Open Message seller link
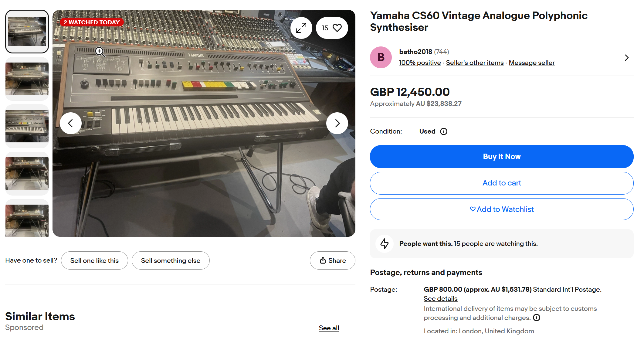The height and width of the screenshot is (340, 644). coord(531,63)
